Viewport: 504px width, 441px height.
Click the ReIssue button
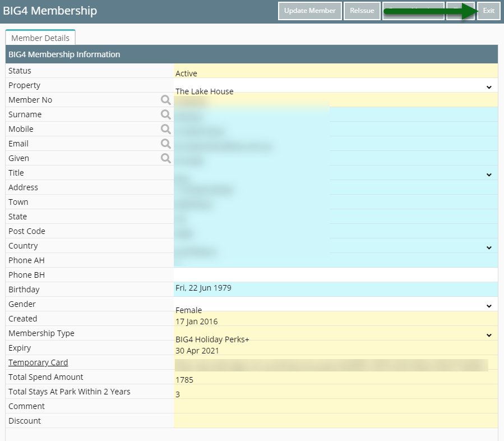tap(362, 11)
